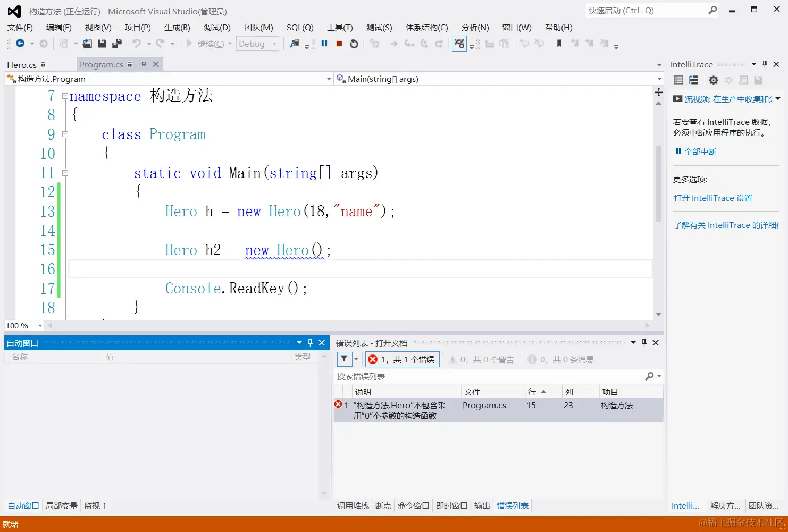Click the highlighted IntelliTrace events toolbar icon

(x=459, y=44)
